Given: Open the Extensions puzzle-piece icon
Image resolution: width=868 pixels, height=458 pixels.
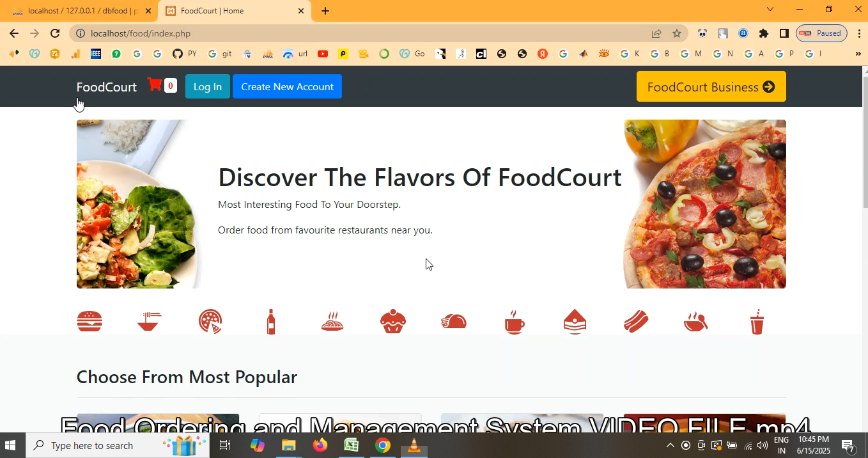Looking at the screenshot, I should [764, 33].
